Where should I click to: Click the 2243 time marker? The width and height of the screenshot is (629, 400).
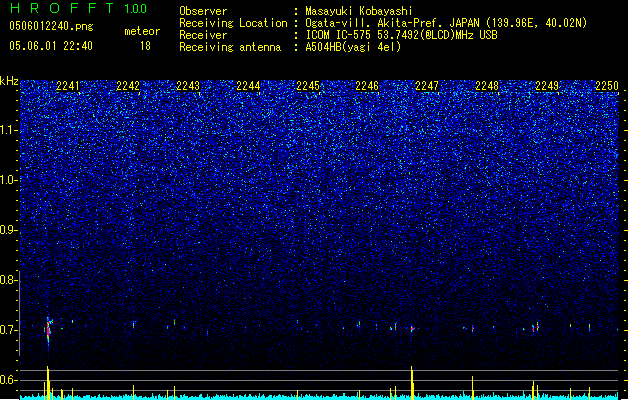coord(188,86)
